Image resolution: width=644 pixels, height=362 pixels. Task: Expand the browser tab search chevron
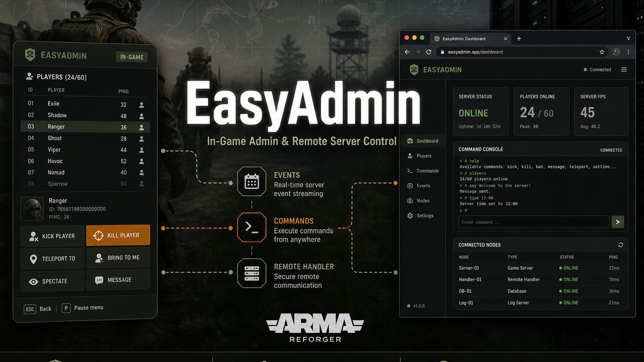click(628, 38)
